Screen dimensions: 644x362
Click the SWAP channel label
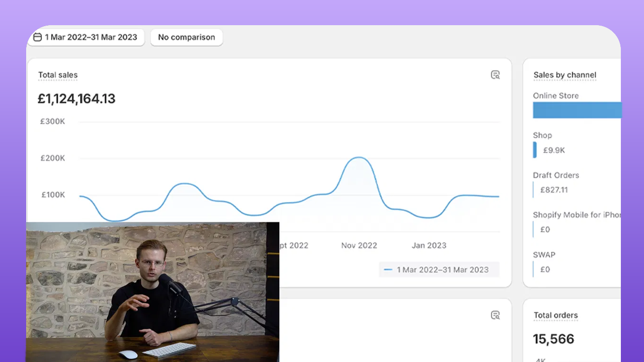544,255
